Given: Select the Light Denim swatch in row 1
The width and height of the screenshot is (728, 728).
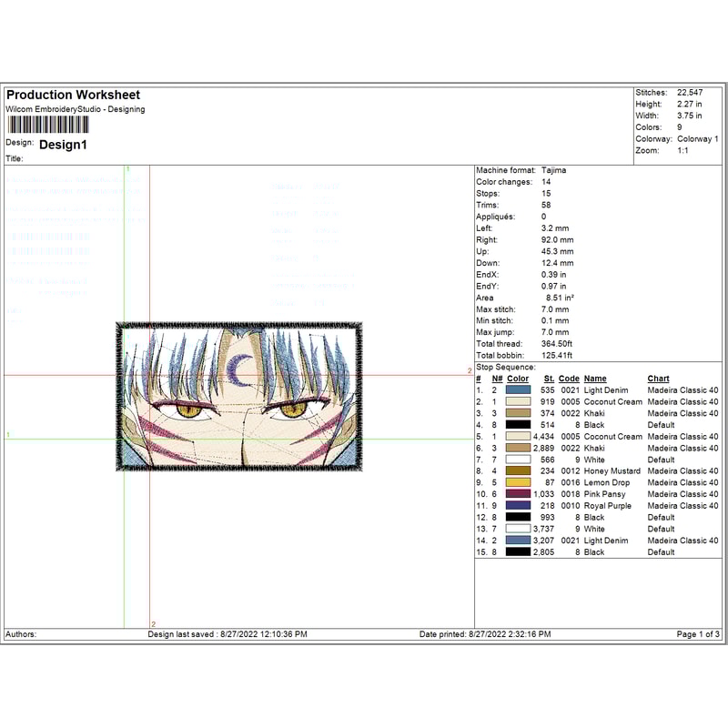Looking at the screenshot, I should click(x=518, y=390).
